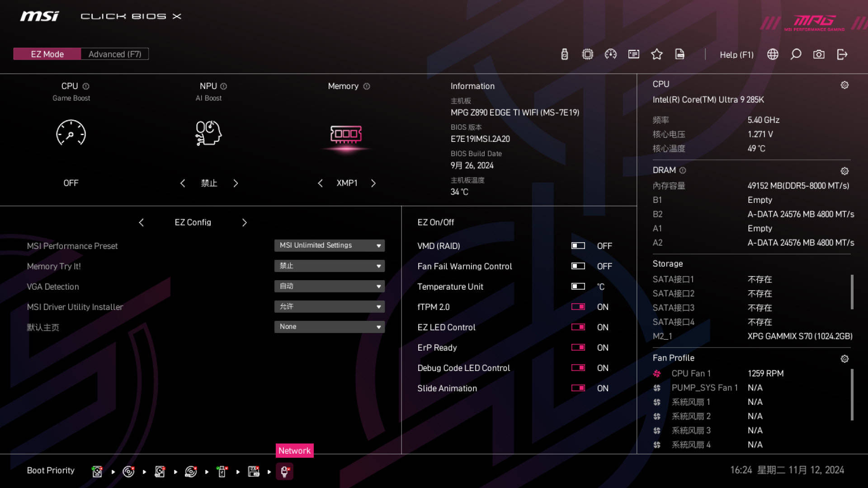The width and height of the screenshot is (868, 488).
Task: Click the Network boot priority device
Action: click(284, 472)
